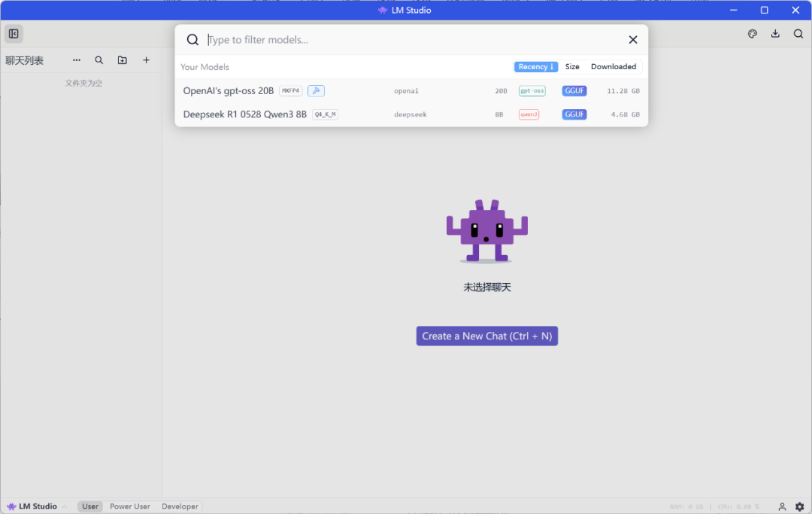Image resolution: width=812 pixels, height=514 pixels.
Task: Open the downloads icon in top bar
Action: tap(775, 34)
